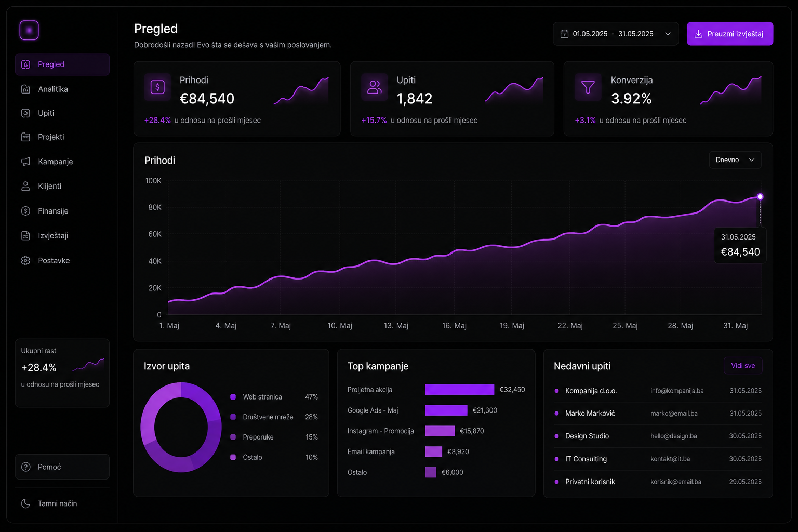
Task: Open the Design Studio inquiry
Action: (658, 436)
